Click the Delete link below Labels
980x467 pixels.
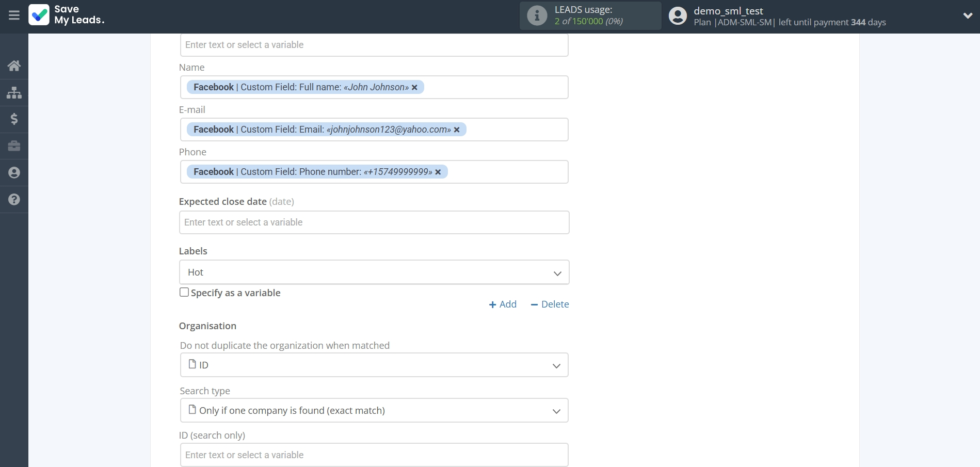coord(549,304)
